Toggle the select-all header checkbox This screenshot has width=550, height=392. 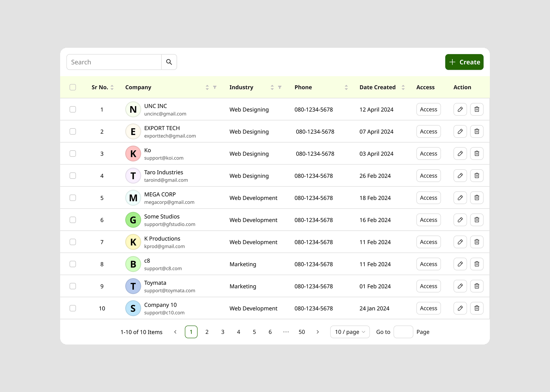pyautogui.click(x=73, y=87)
